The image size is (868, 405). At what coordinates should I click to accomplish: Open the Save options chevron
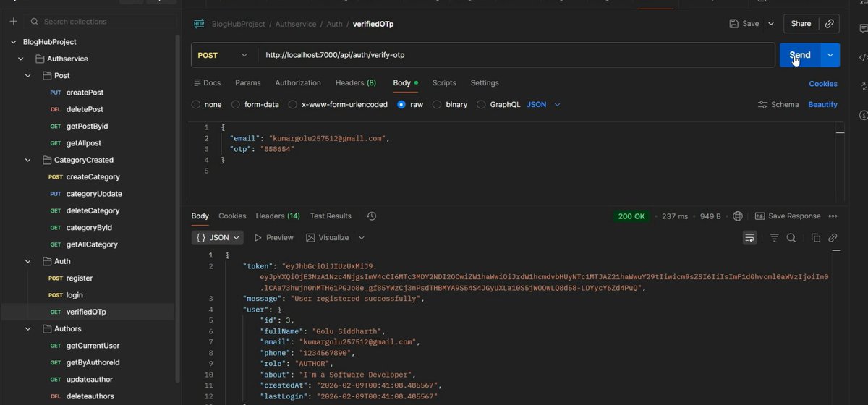(770, 24)
